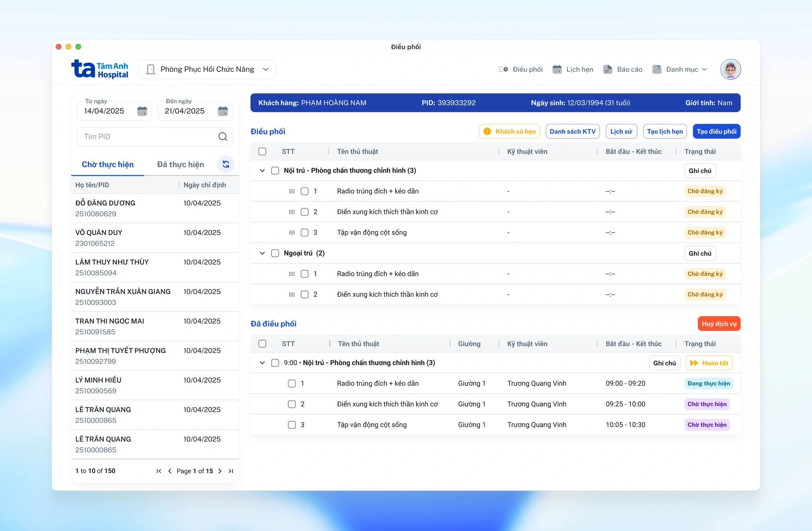This screenshot has width=812, height=531.
Task: Click Tạo lịch hẹn
Action: point(665,132)
